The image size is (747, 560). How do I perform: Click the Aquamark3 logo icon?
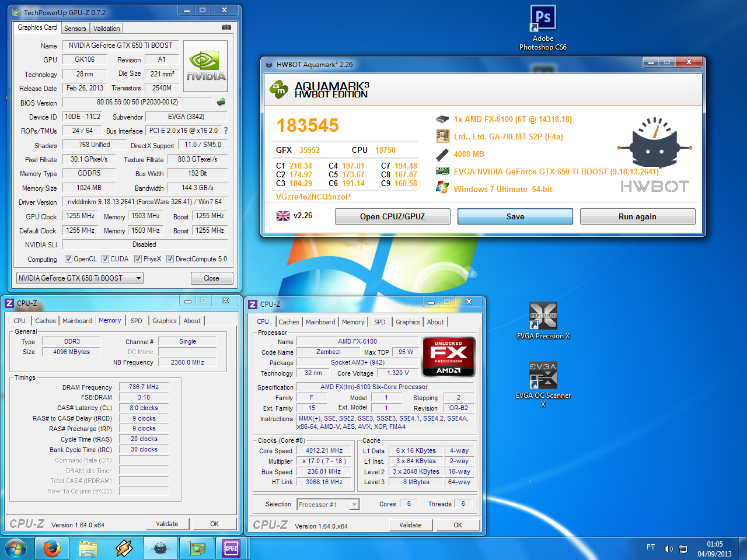click(279, 89)
